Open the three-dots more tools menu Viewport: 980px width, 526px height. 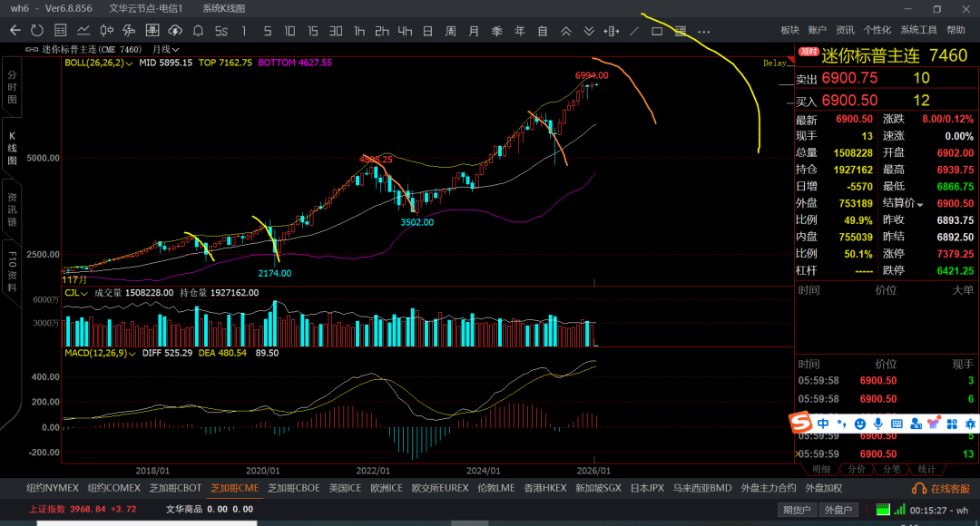coord(704,31)
